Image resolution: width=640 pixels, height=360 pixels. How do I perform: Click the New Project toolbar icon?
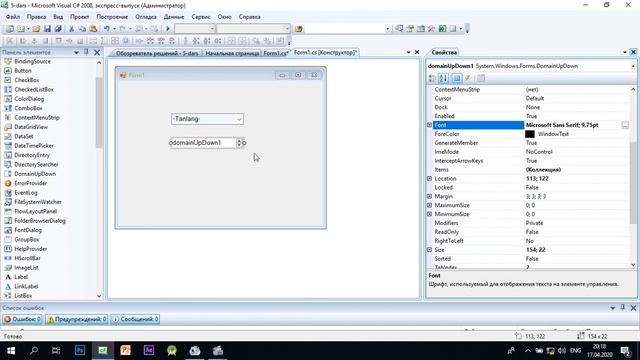point(9,29)
